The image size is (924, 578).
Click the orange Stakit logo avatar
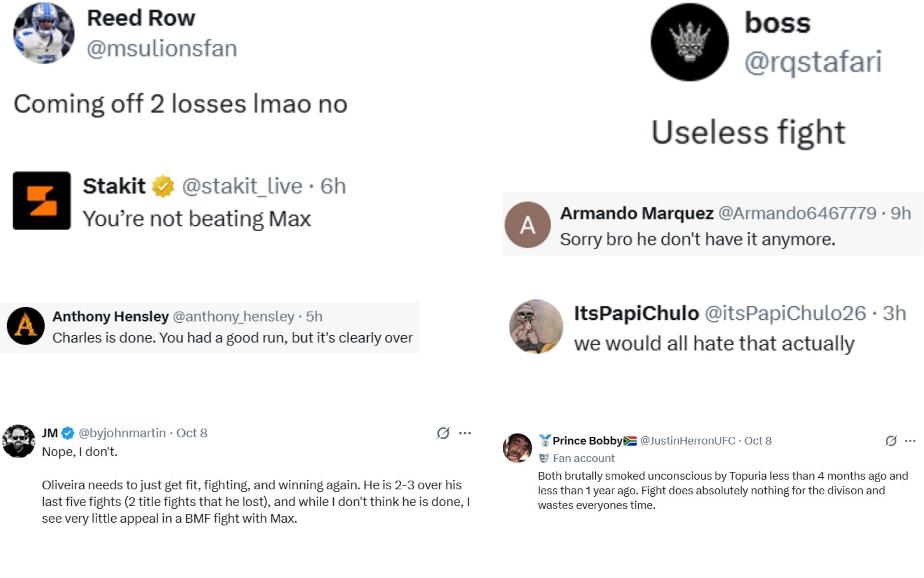tap(42, 200)
